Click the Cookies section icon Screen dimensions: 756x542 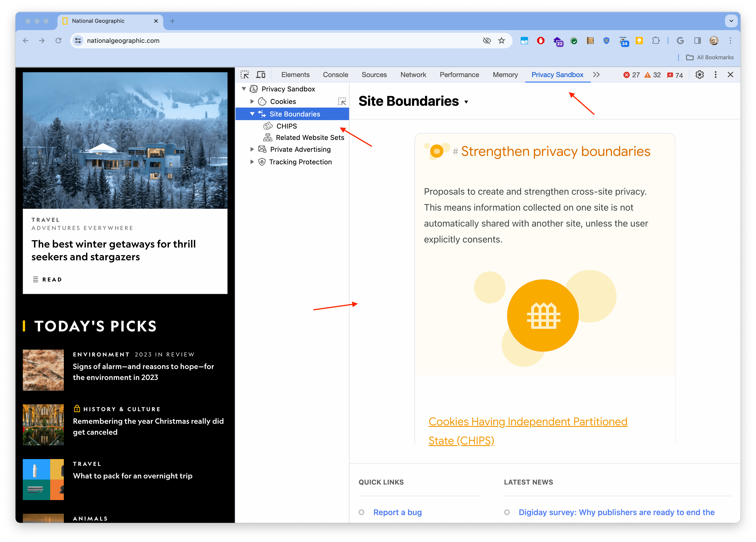(263, 101)
